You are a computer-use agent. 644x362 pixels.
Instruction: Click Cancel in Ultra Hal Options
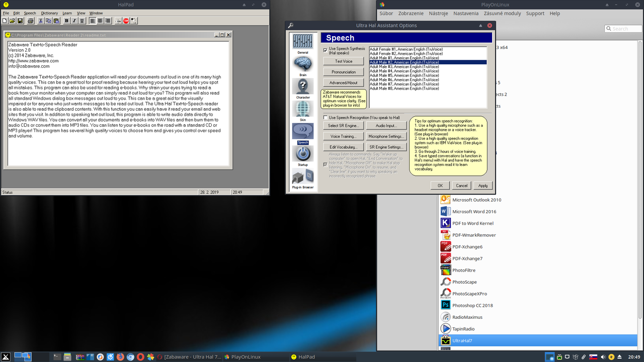click(x=461, y=186)
